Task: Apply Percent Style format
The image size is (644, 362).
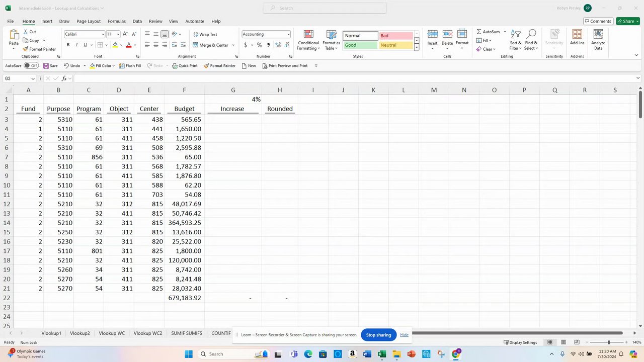Action: (260, 45)
